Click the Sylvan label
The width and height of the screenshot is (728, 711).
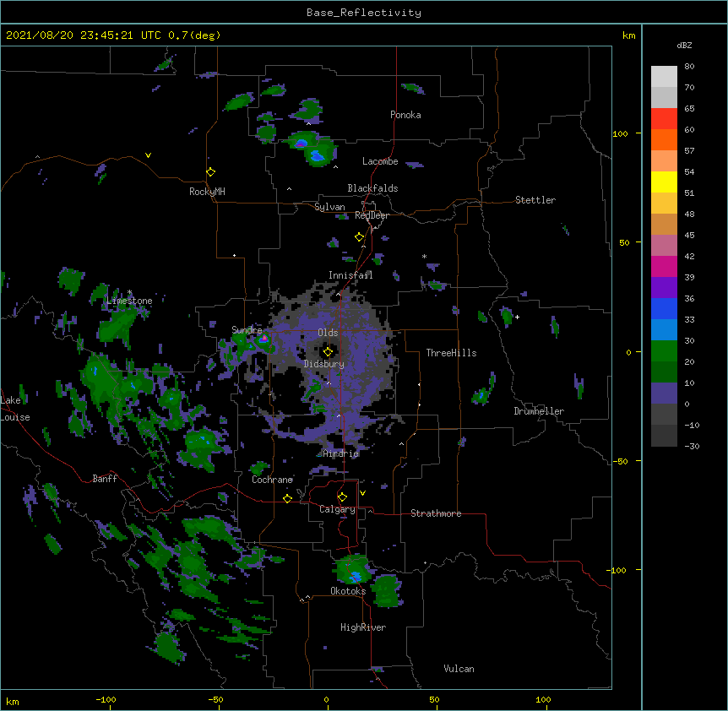point(329,207)
